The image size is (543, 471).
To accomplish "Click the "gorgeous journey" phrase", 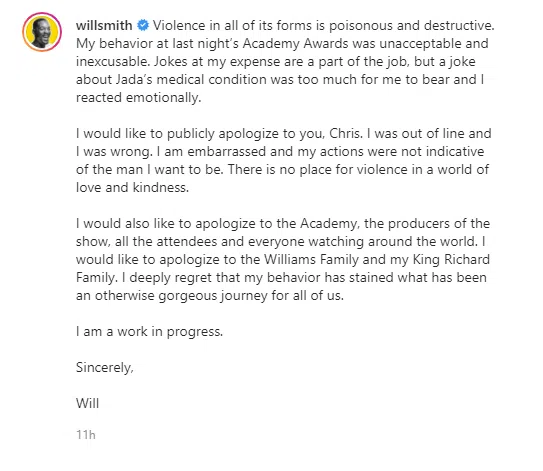I will pos(213,296).
